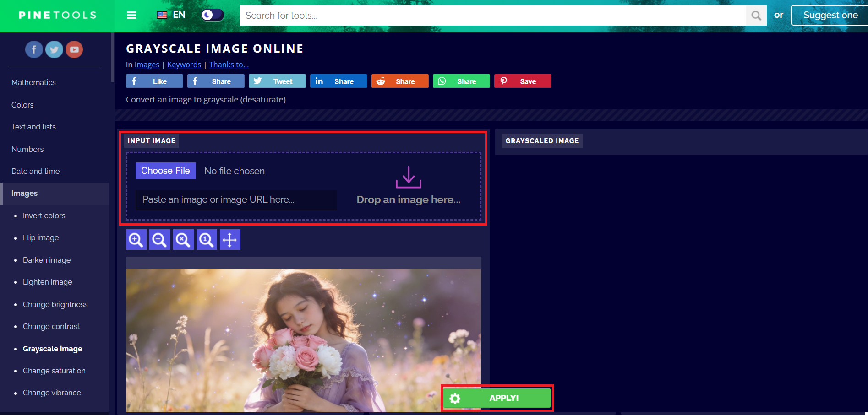This screenshot has width=868, height=415.
Task: Select the Flip image tool
Action: tap(41, 237)
